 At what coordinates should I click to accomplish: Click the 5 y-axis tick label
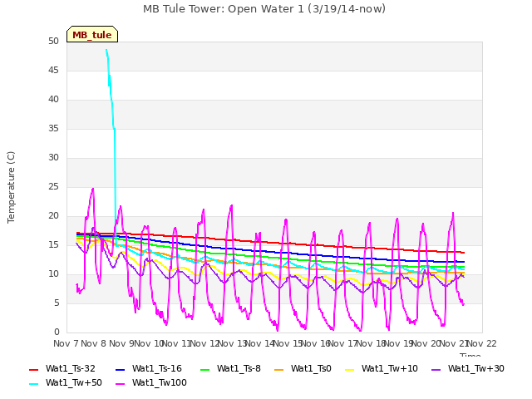[x=57, y=303]
